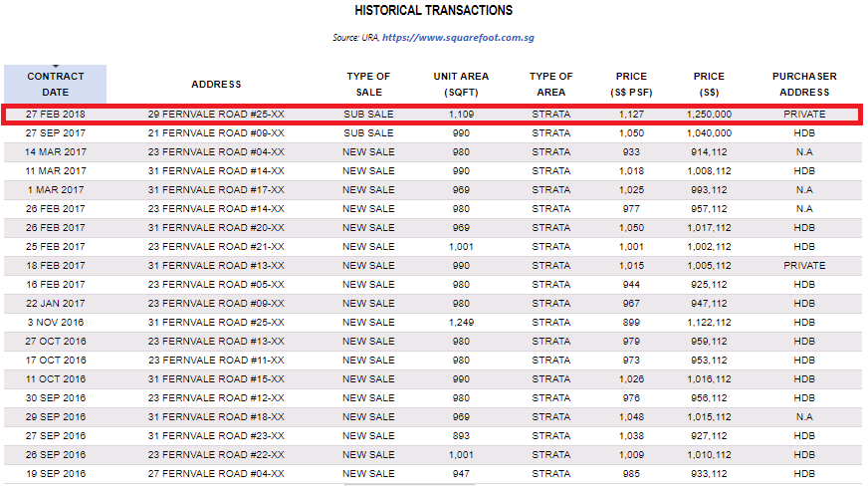
Task: Select the date cell 17 OCT 2016
Action: 56,361
